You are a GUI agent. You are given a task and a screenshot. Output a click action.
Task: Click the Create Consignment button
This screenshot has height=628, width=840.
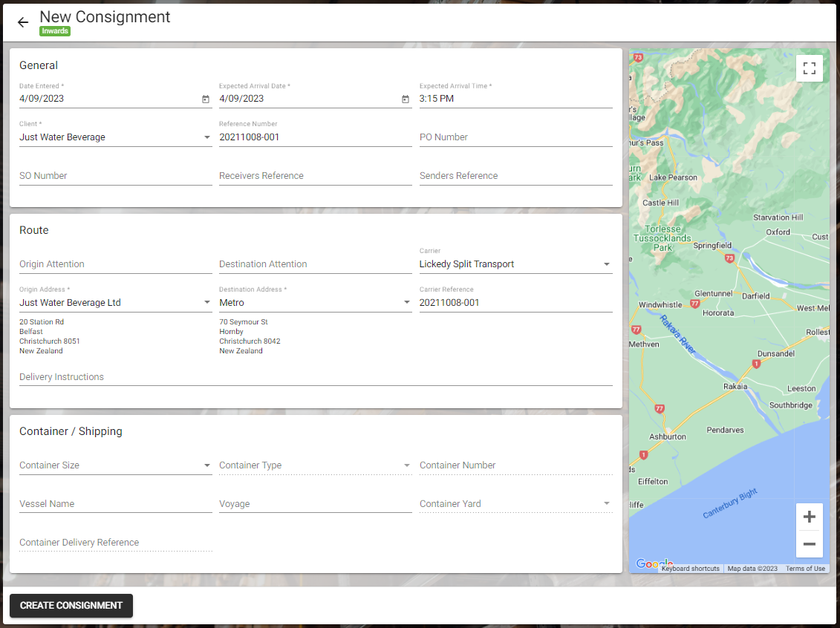pyautogui.click(x=71, y=605)
